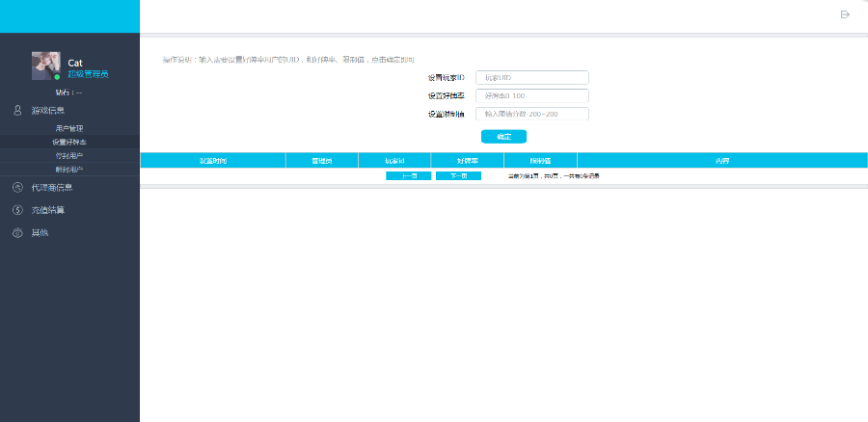
Task: Go to next page with 下一页
Action: [458, 176]
